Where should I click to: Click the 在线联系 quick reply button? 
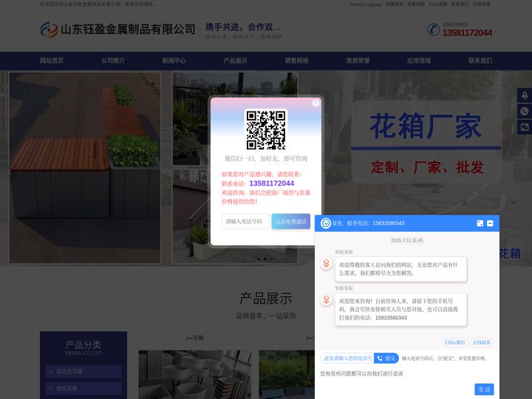[x=482, y=342]
